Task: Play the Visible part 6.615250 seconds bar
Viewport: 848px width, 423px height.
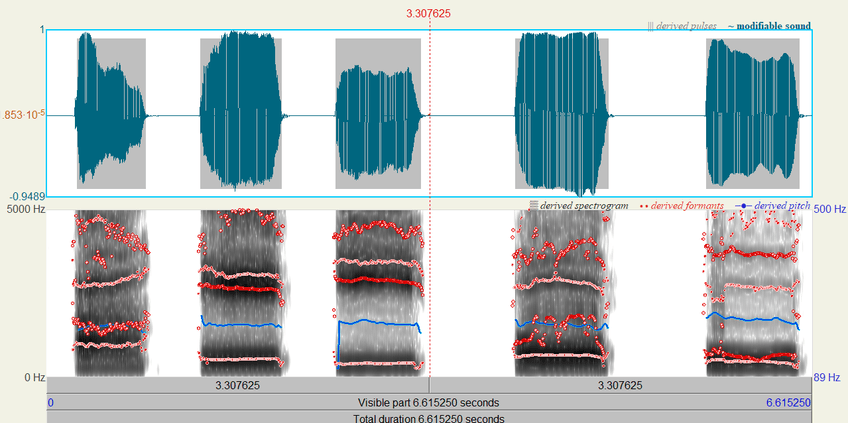Action: pyautogui.click(x=428, y=402)
